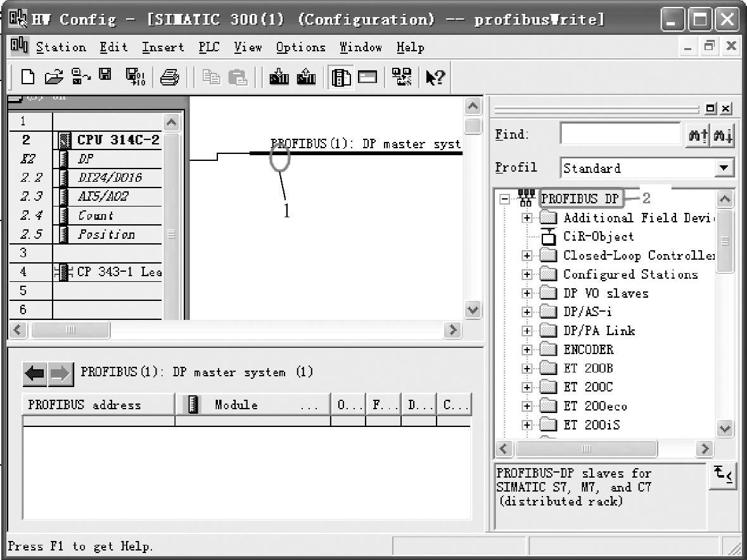Select the CiR-Object tree item
Image resolution: width=747 pixels, height=560 pixels.
tap(597, 237)
